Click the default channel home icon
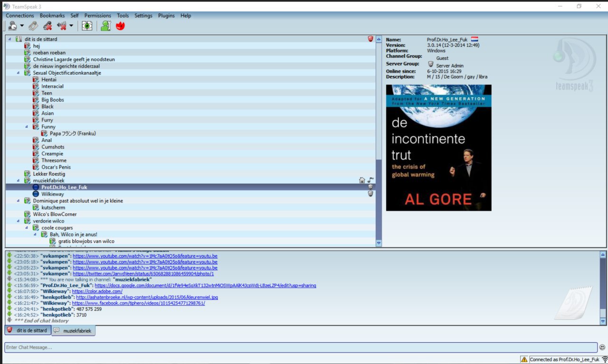This screenshot has height=364, width=608. pos(362,180)
